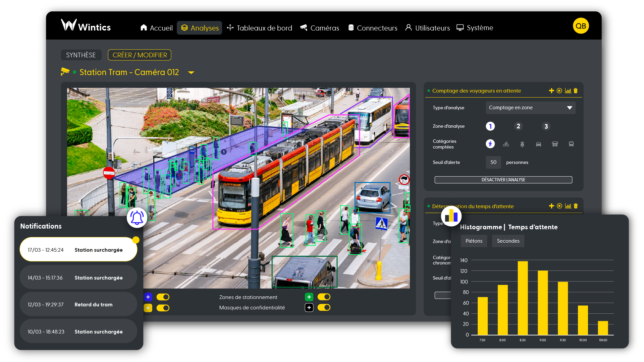Click the bicycle category icon
This screenshot has width=644, height=362.
pyautogui.click(x=506, y=144)
